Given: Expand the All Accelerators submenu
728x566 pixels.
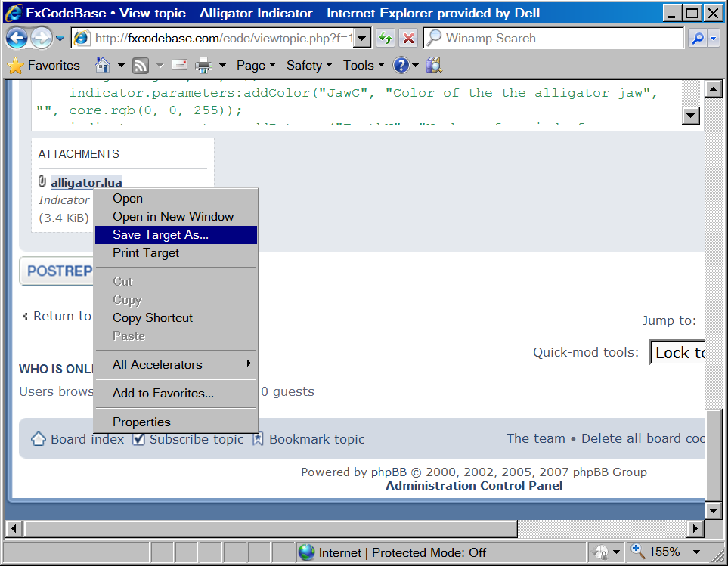Looking at the screenshot, I should (x=176, y=365).
